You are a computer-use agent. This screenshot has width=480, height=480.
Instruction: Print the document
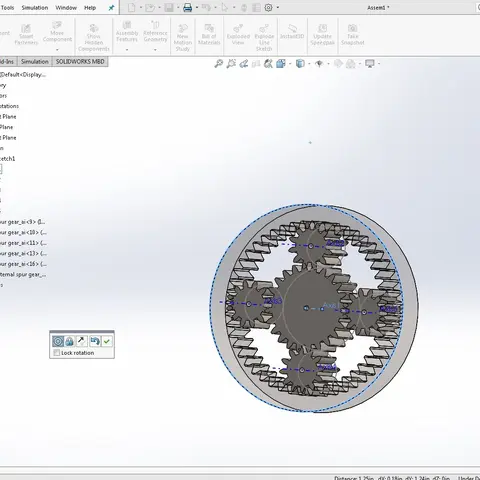pyautogui.click(x=188, y=8)
